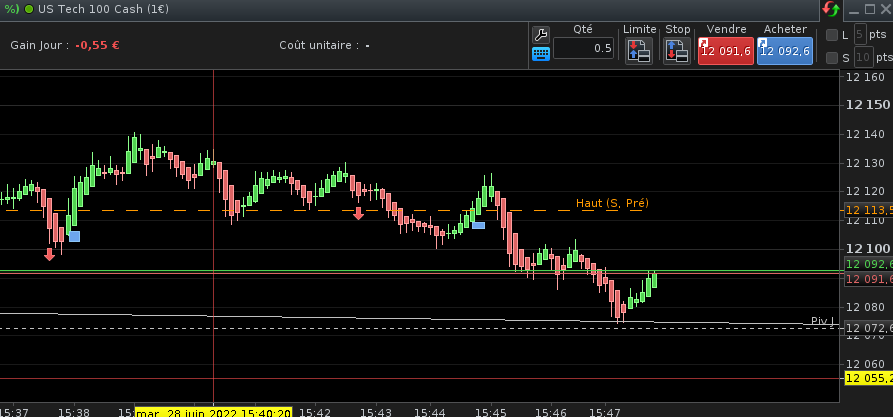Enable the L limit checkbox
Screen dimensions: 893x417
pyautogui.click(x=831, y=35)
